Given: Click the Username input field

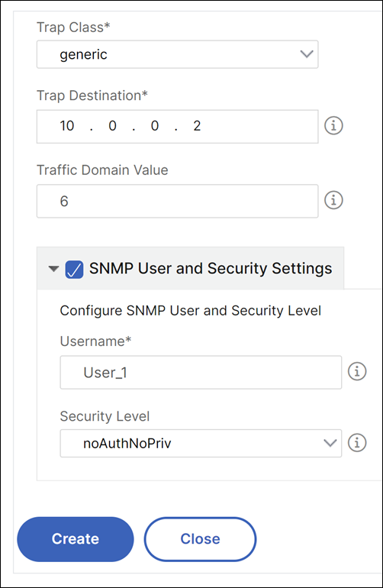Looking at the screenshot, I should click(201, 373).
